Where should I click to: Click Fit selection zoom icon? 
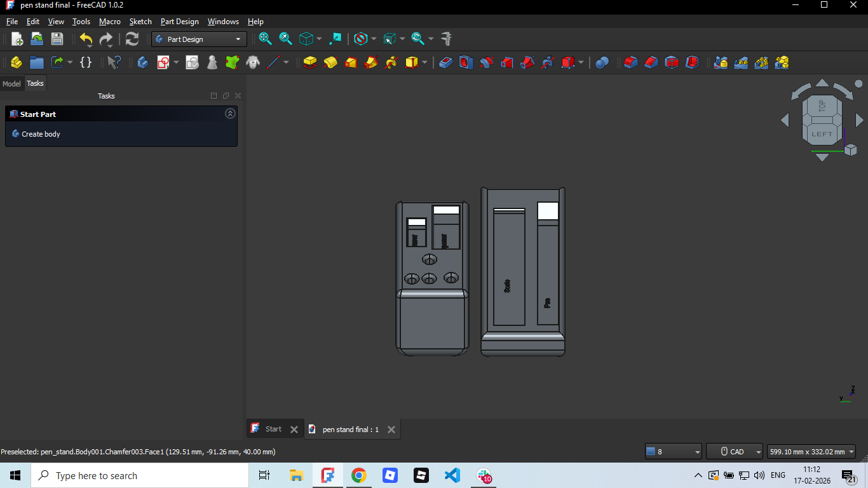pos(286,39)
